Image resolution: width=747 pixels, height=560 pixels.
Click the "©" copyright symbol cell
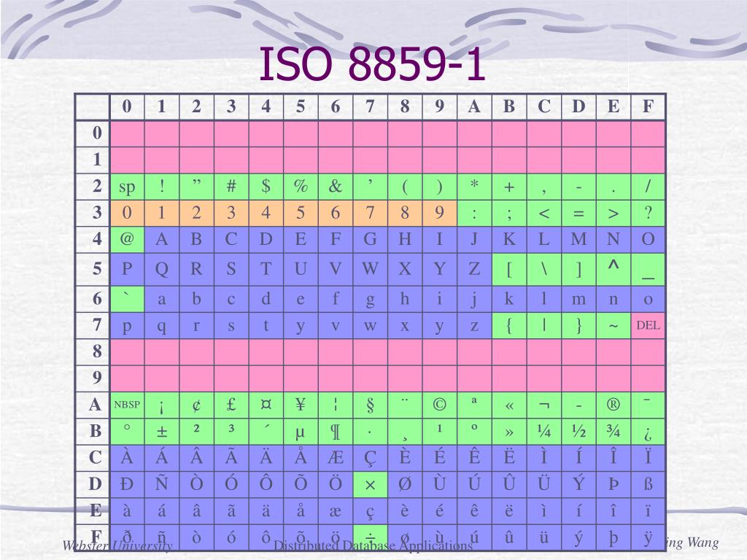pyautogui.click(x=440, y=405)
